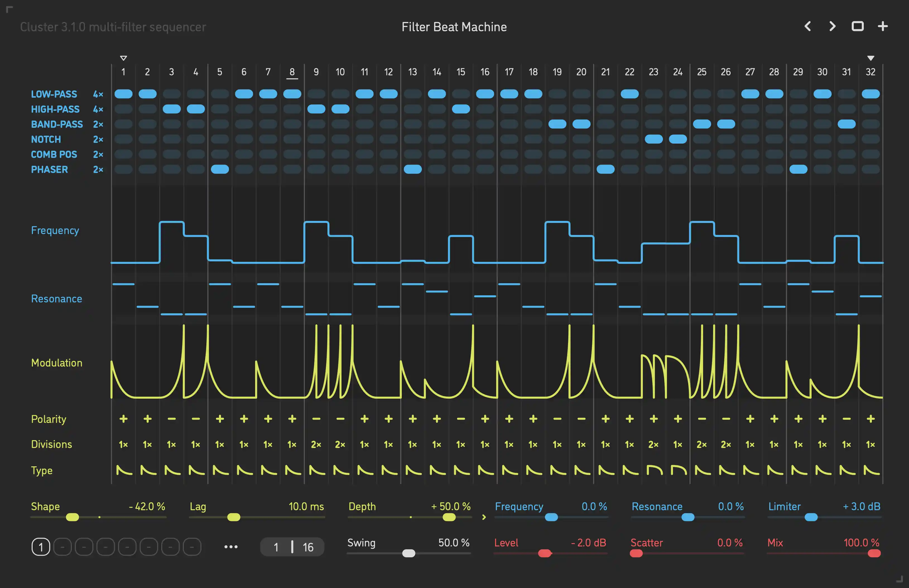Click the COMB POS filter label
Viewport: 909px width, 588px height.
54,154
